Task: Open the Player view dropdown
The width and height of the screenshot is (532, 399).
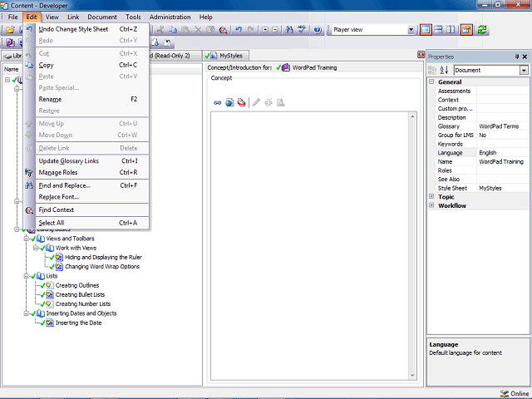Action: (411, 30)
